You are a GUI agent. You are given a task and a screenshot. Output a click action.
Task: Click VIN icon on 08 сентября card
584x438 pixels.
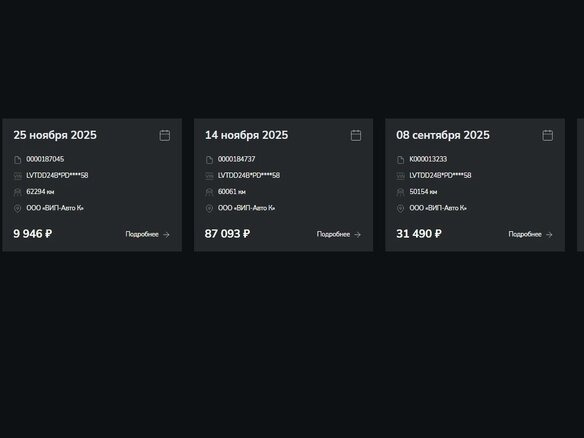pyautogui.click(x=401, y=176)
